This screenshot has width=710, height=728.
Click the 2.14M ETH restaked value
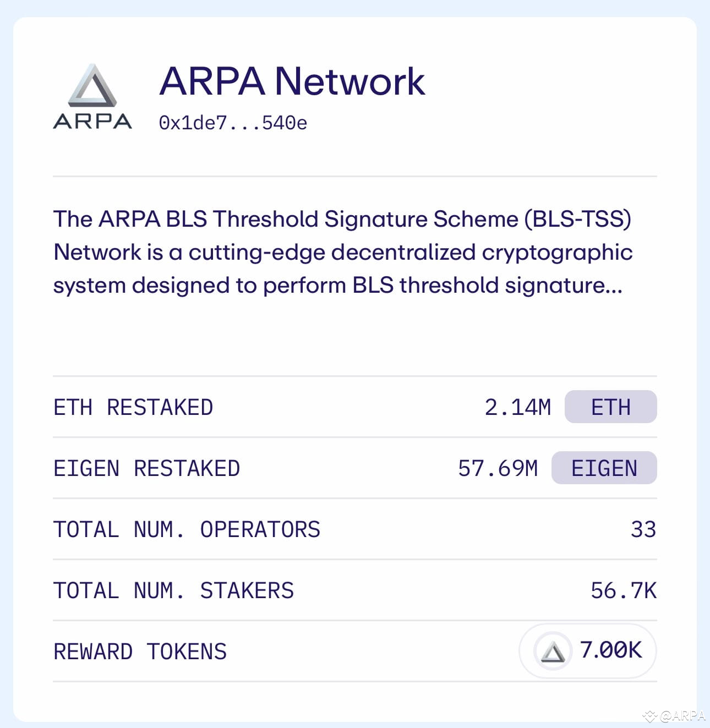click(518, 407)
